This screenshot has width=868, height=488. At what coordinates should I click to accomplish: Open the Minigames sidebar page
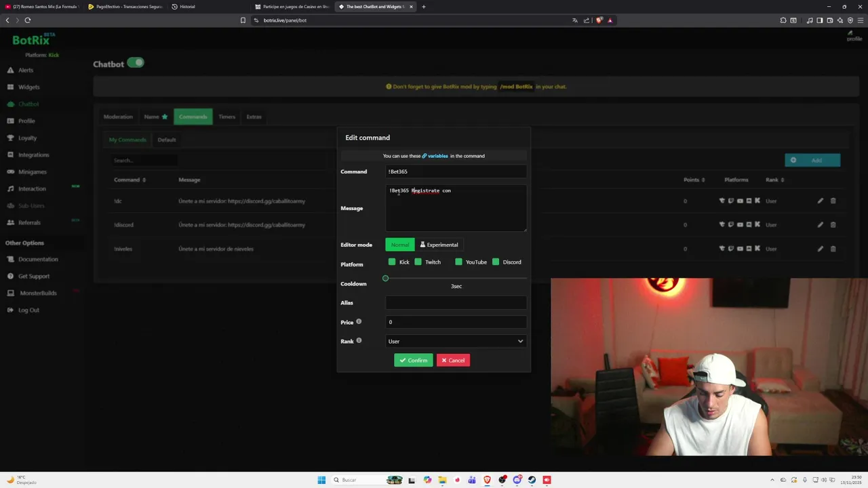point(27,171)
